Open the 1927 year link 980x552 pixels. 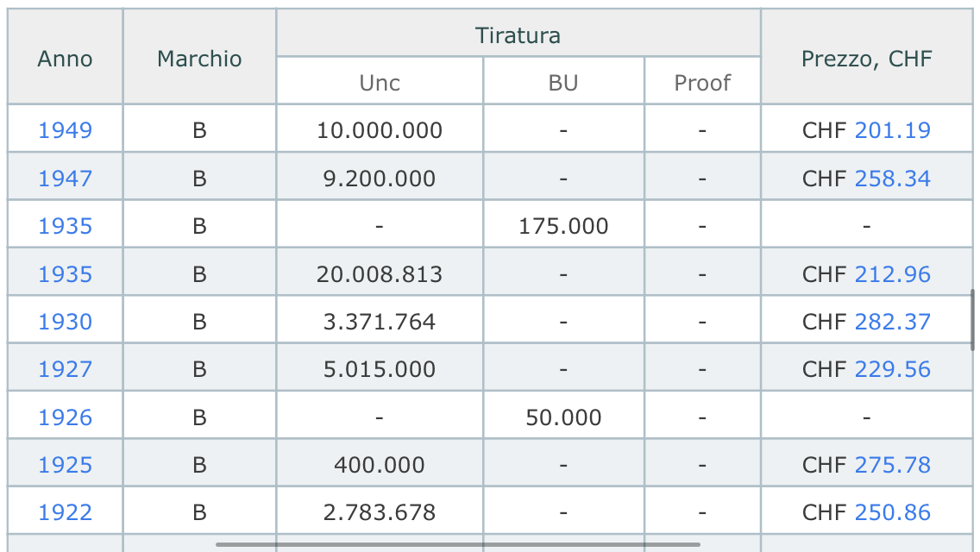tap(65, 369)
